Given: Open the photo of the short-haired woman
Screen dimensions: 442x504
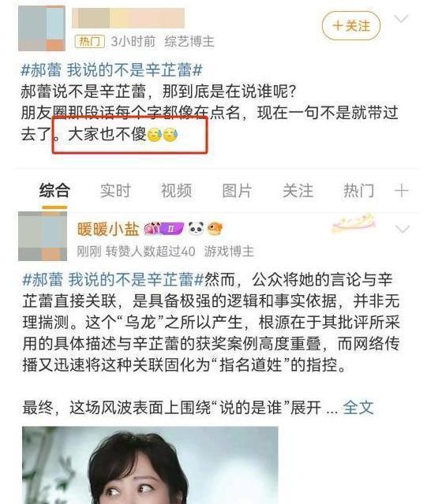Looking at the screenshot, I should [150, 465].
